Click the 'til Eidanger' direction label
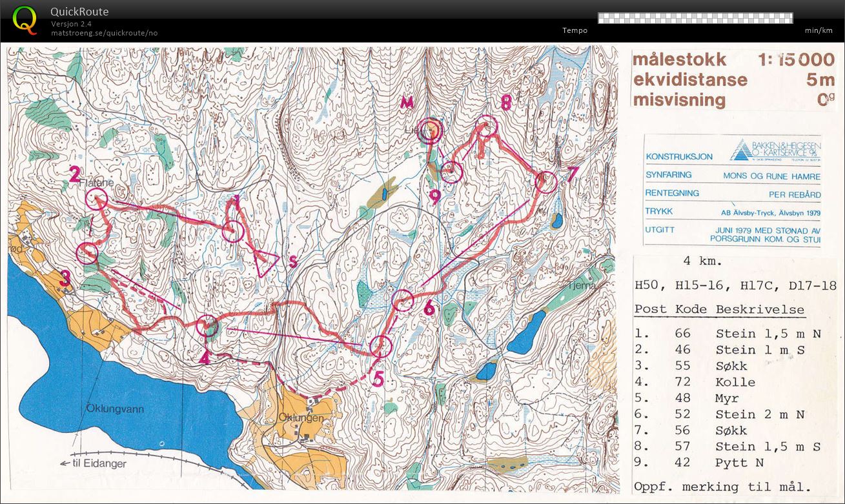 point(99,463)
